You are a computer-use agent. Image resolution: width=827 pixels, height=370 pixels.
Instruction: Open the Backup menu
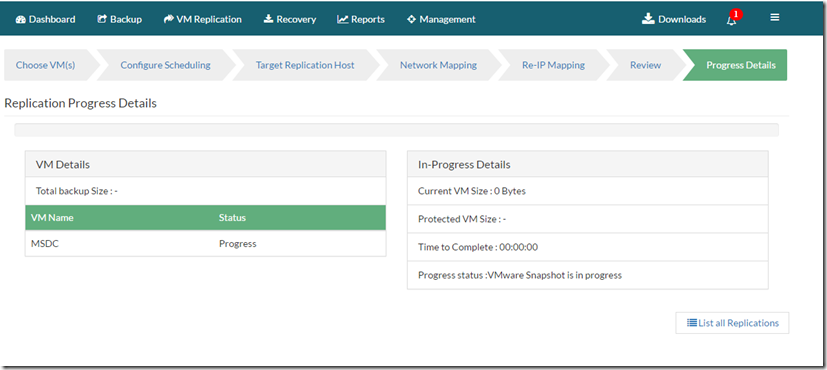click(x=120, y=19)
